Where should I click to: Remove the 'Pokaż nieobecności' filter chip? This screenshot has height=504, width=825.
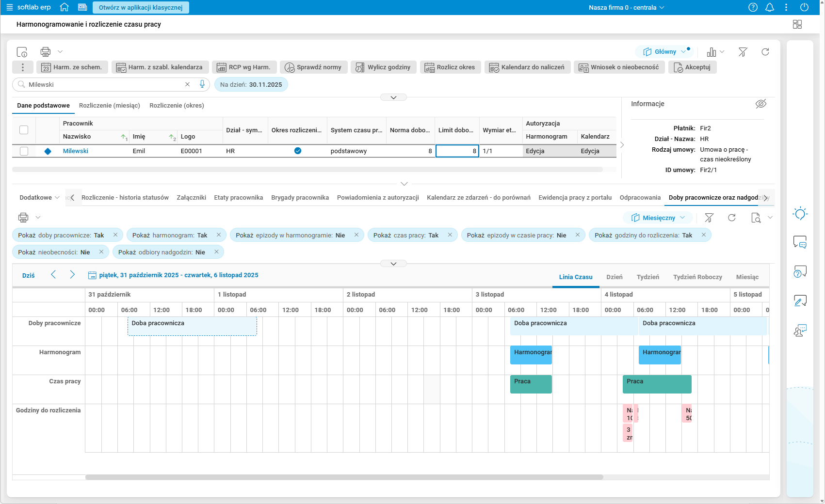(101, 252)
